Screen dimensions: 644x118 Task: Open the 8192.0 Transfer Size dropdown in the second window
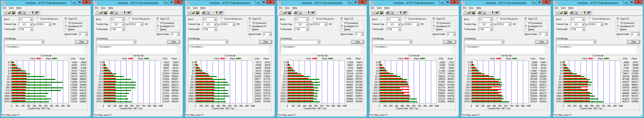[x=141, y=24]
